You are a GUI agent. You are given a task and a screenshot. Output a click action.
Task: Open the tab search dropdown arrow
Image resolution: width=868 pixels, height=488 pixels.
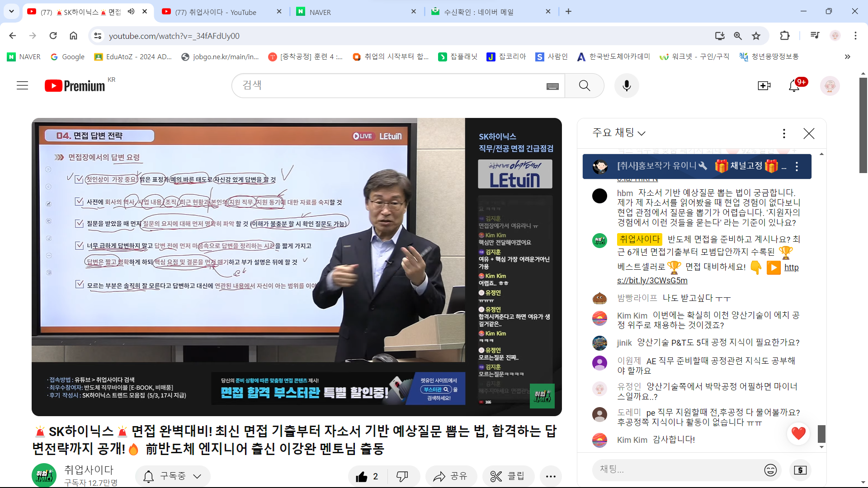(11, 11)
